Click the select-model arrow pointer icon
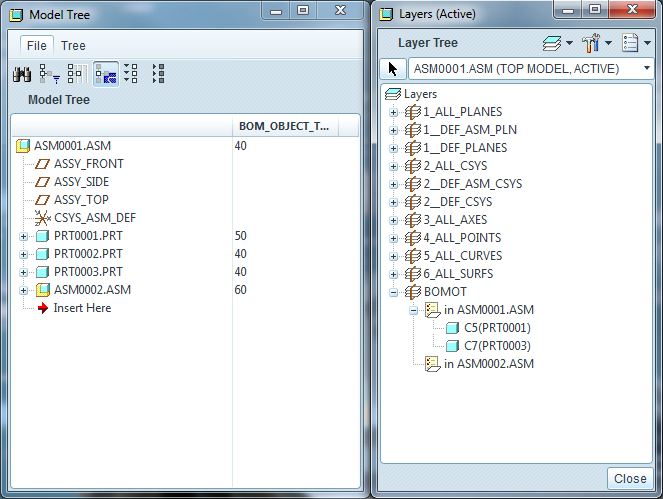663x499 pixels. pos(393,69)
